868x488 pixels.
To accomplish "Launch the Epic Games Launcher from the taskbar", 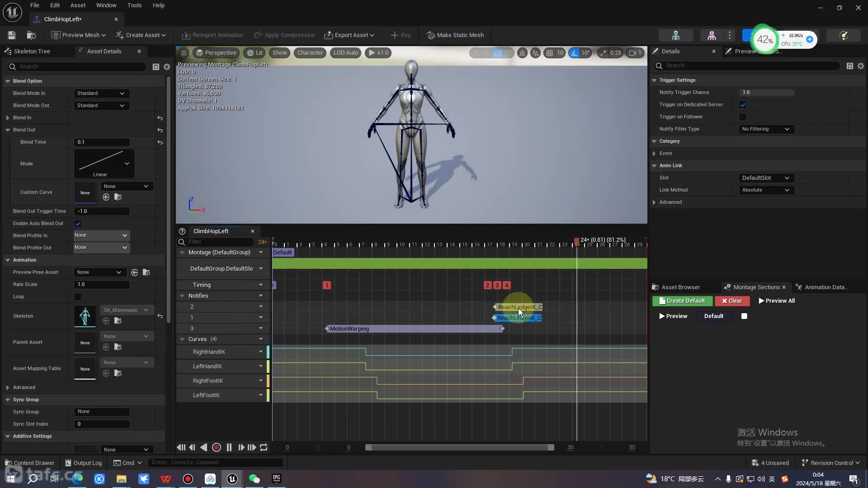I will pos(277,479).
